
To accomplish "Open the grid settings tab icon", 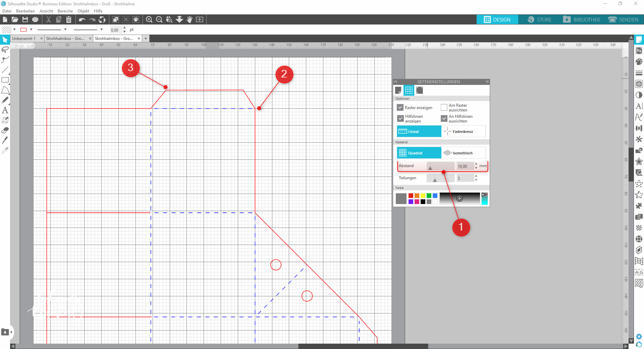I will pos(409,90).
